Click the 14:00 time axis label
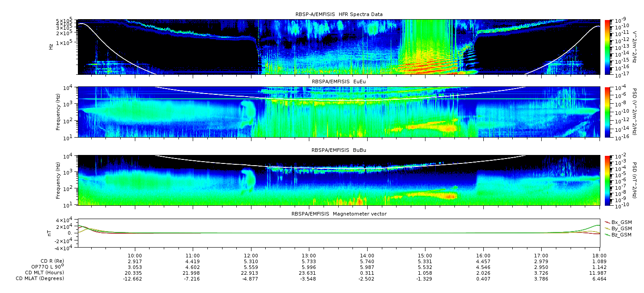The width and height of the screenshot is (644, 293). click(x=367, y=255)
